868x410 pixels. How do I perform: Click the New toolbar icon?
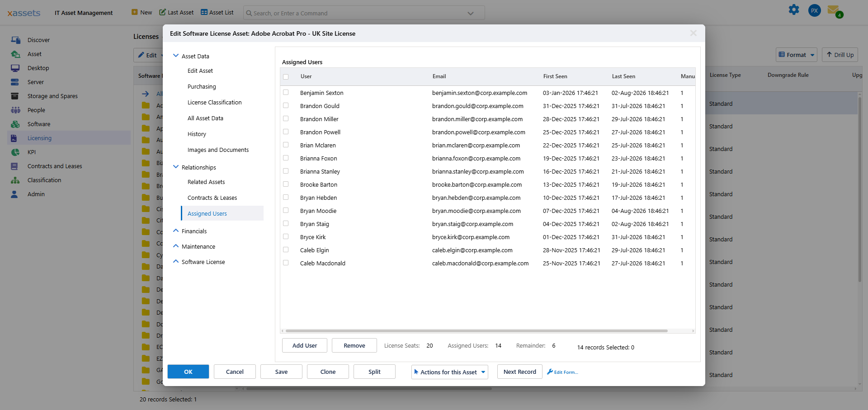[135, 12]
